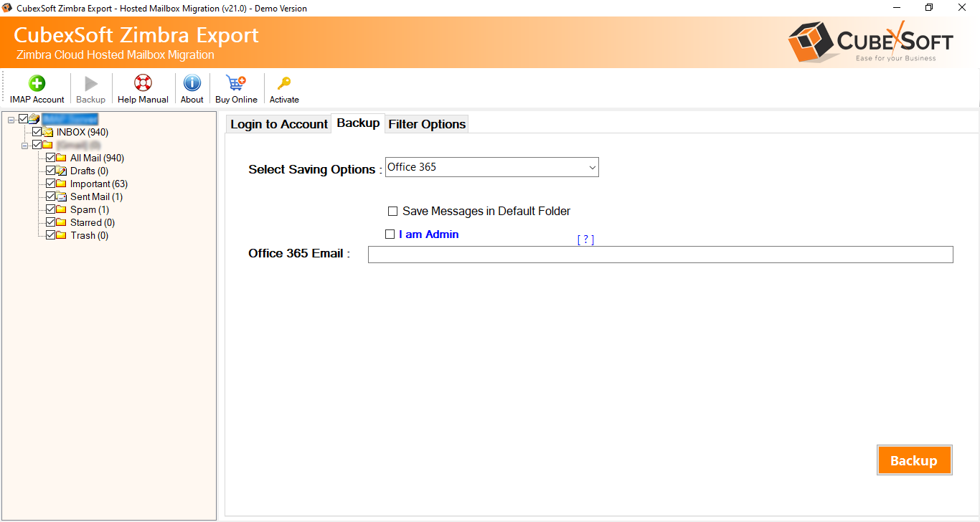Image resolution: width=980 pixels, height=522 pixels.
Task: Click the orange Backup button
Action: pos(914,460)
